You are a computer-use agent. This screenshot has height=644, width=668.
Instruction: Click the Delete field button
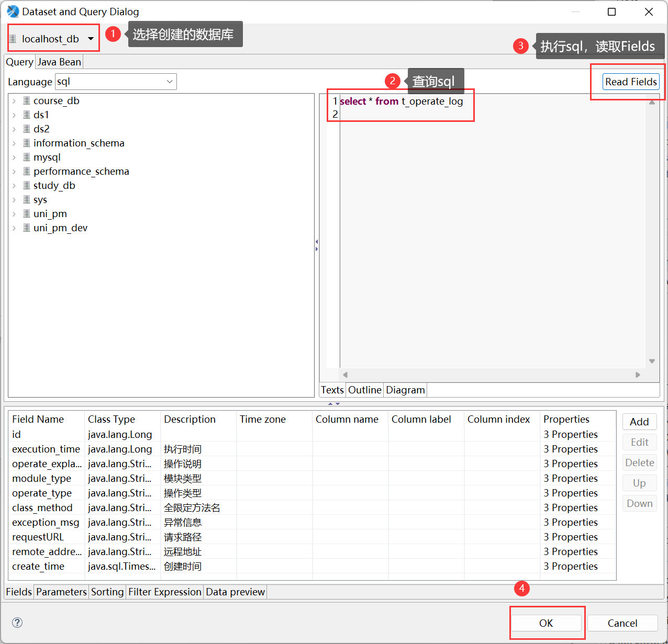point(639,462)
